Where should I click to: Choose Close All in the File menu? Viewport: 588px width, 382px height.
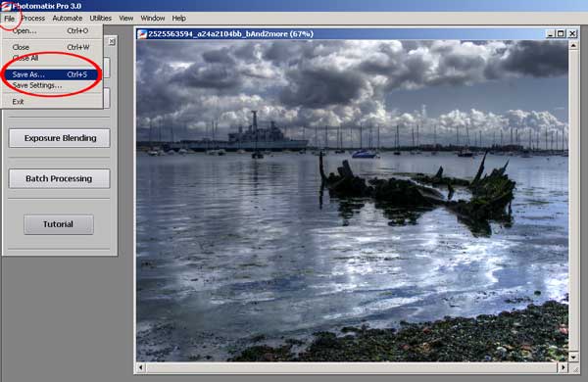coord(52,58)
